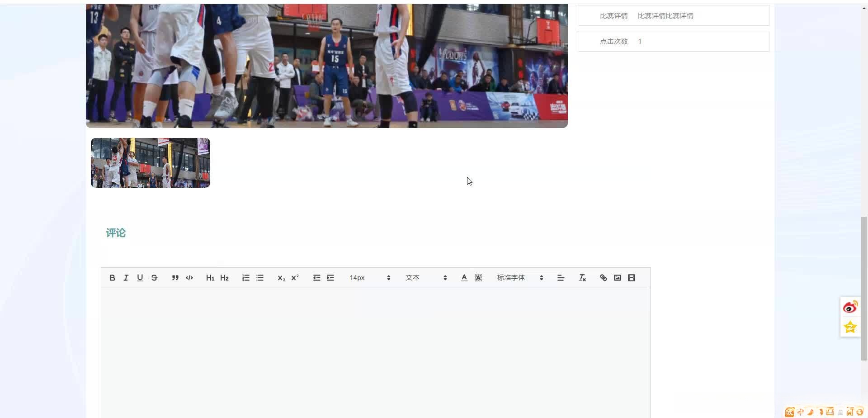
Task: Toggle bold formatting in comment editor
Action: (113, 278)
